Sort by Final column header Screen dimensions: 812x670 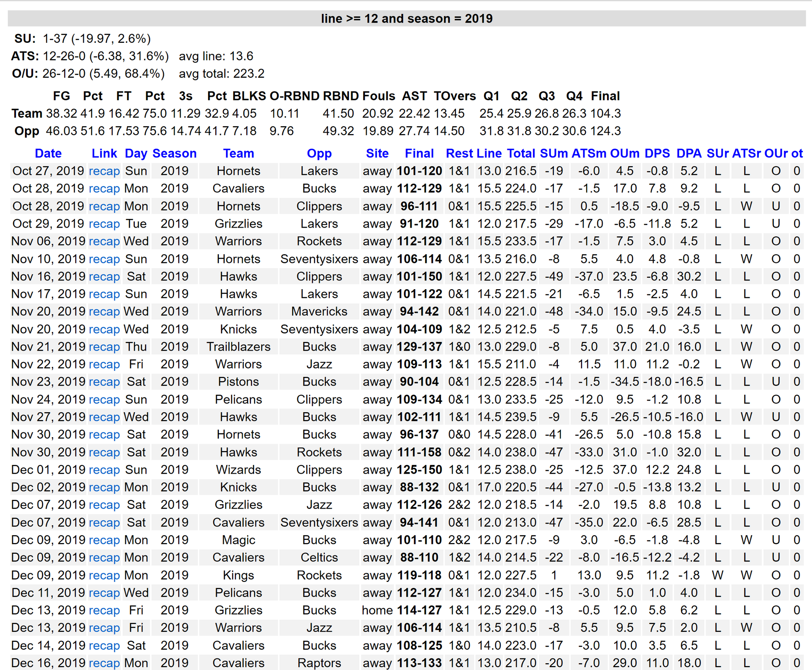coord(419,154)
